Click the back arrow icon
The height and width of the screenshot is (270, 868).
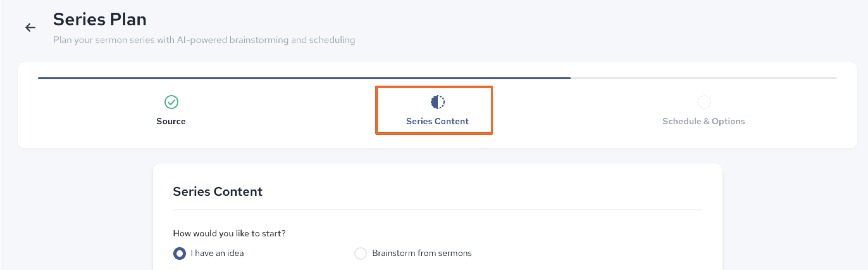30,27
